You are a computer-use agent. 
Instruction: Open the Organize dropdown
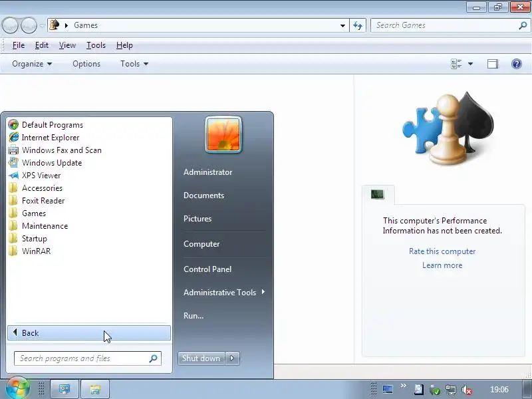[32, 64]
